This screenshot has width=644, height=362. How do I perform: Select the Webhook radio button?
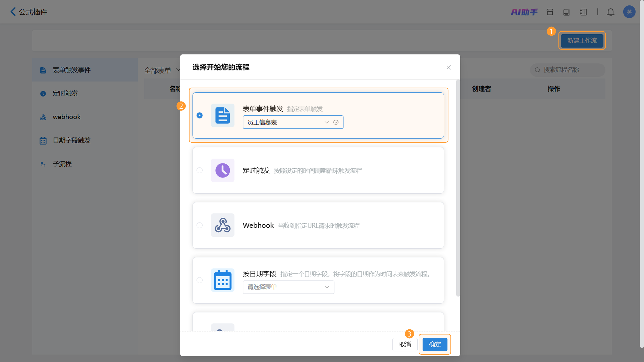click(199, 225)
